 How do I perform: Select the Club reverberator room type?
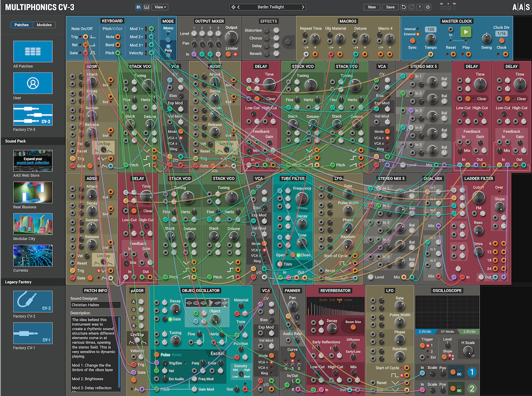pos(332,300)
